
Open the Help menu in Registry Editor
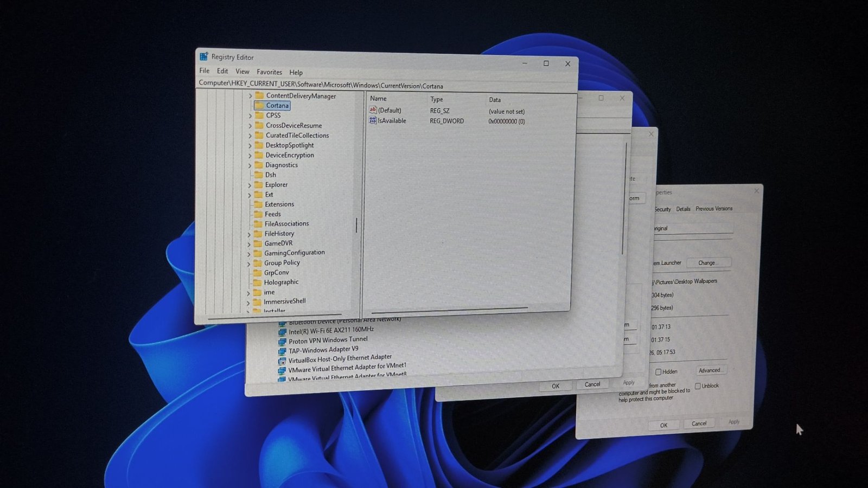[296, 73]
